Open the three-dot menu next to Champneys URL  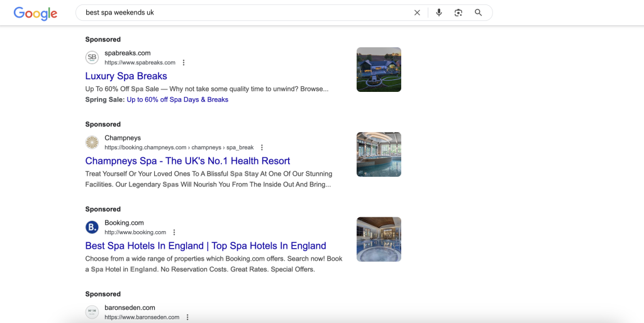tap(262, 147)
